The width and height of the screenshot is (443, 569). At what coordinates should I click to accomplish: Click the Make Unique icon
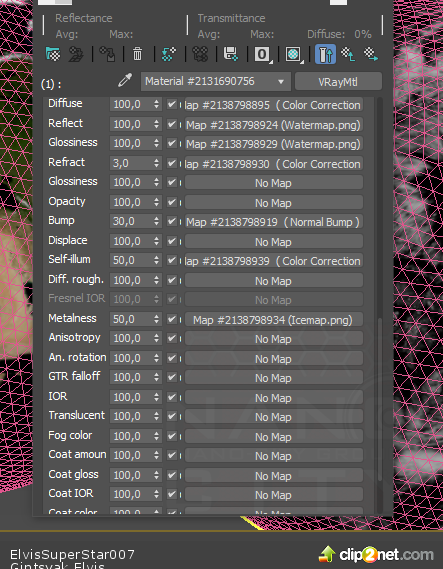tap(200, 54)
